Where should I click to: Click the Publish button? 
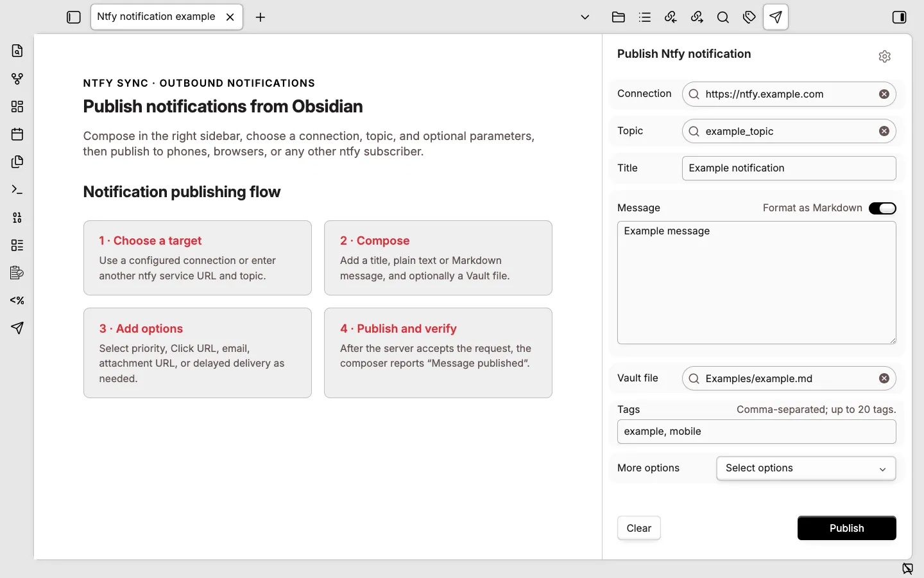[x=847, y=529]
